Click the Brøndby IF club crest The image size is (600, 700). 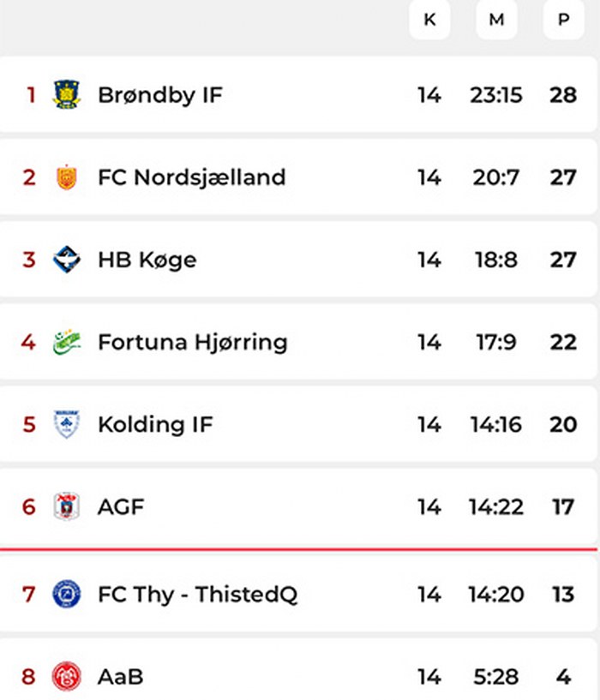pos(66,94)
